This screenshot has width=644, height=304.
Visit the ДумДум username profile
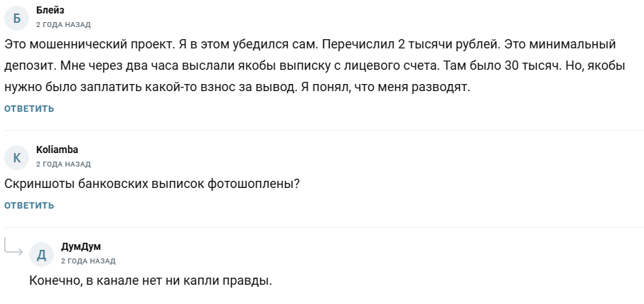point(80,247)
